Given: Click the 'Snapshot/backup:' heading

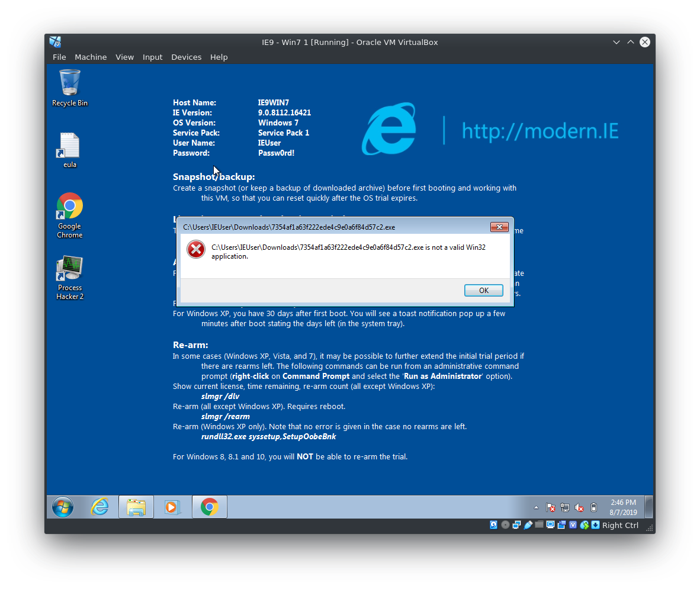Looking at the screenshot, I should (214, 176).
